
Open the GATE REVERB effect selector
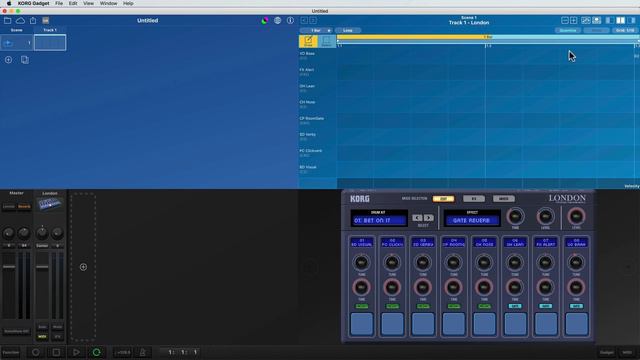[x=472, y=220]
